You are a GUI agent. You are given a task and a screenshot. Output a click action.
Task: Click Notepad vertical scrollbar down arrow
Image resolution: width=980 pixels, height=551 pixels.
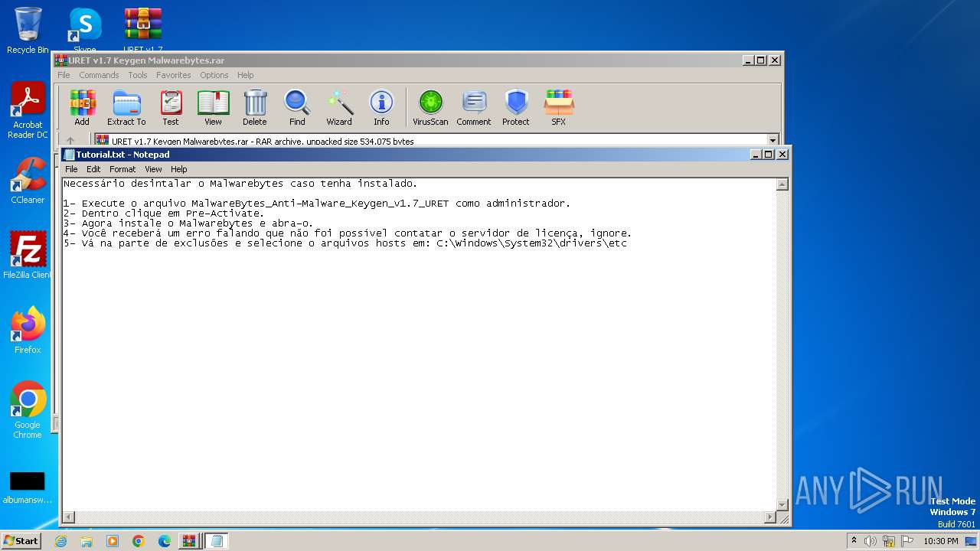782,505
